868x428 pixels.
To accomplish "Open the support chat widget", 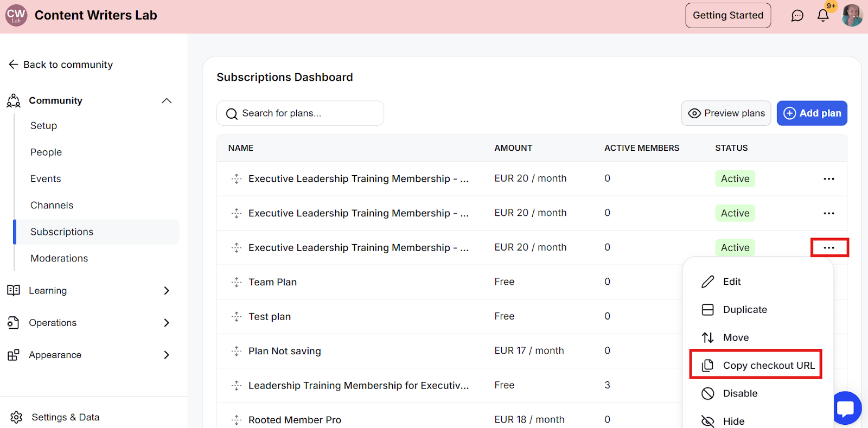I will click(846, 408).
